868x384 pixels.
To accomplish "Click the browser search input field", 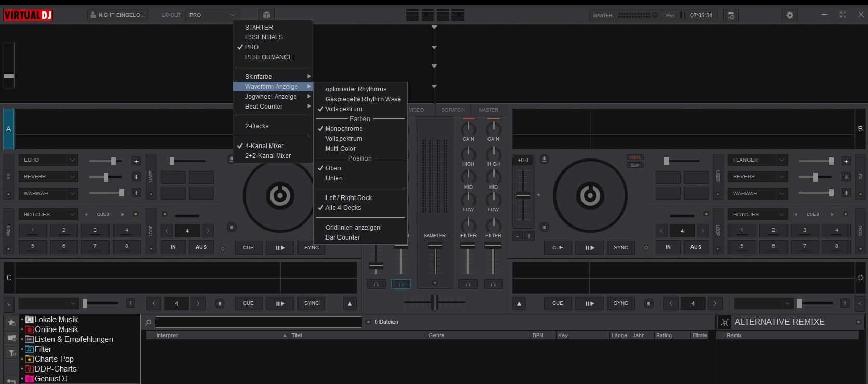I will tap(258, 322).
